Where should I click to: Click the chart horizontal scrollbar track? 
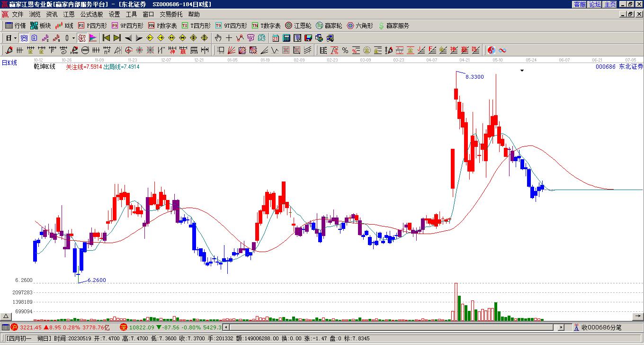point(393,327)
